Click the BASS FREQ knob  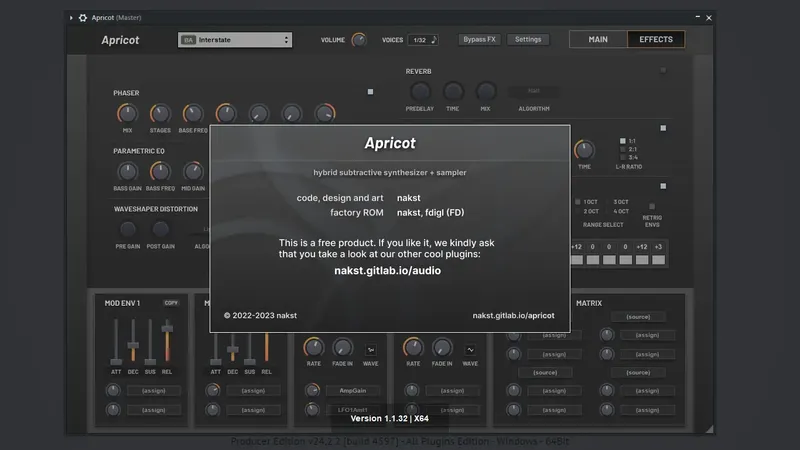pyautogui.click(x=160, y=171)
